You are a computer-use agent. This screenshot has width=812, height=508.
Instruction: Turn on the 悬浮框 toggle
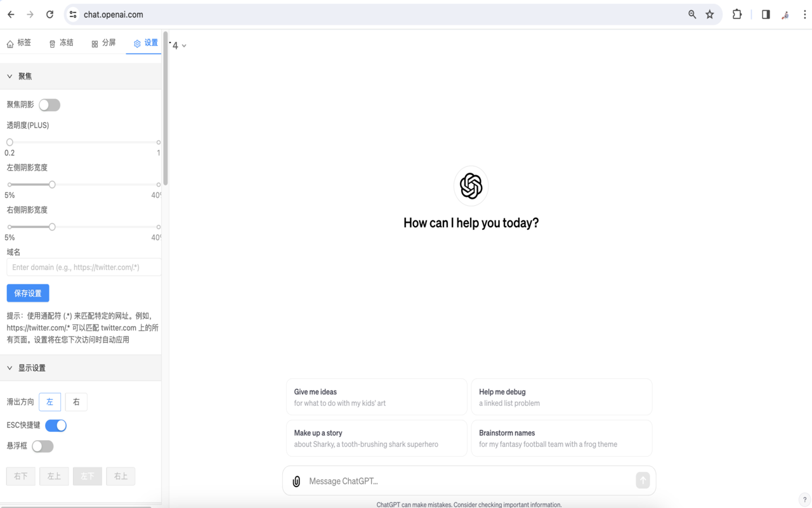[43, 446]
